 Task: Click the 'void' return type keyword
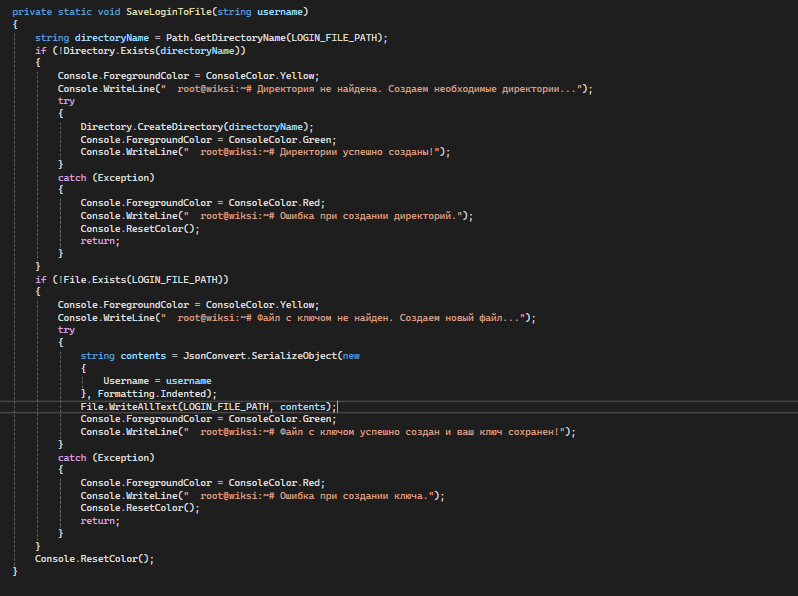[x=109, y=12]
